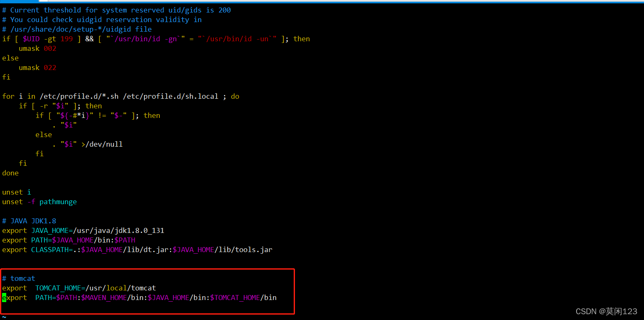Click the "done" keyword
Screen dimensions: 644x320
10,173
